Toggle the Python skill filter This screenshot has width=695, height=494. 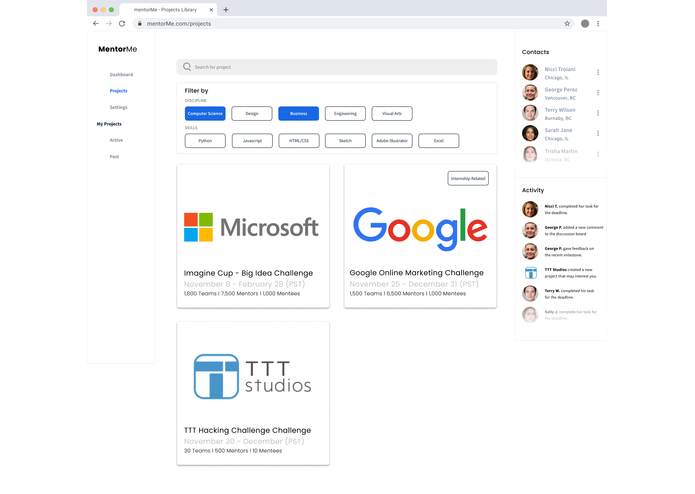click(x=205, y=140)
